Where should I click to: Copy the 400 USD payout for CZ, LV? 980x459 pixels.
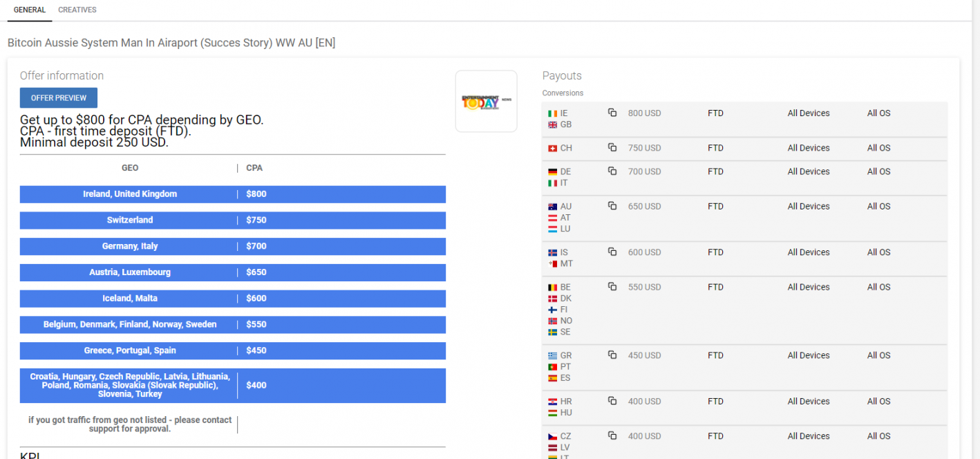612,435
